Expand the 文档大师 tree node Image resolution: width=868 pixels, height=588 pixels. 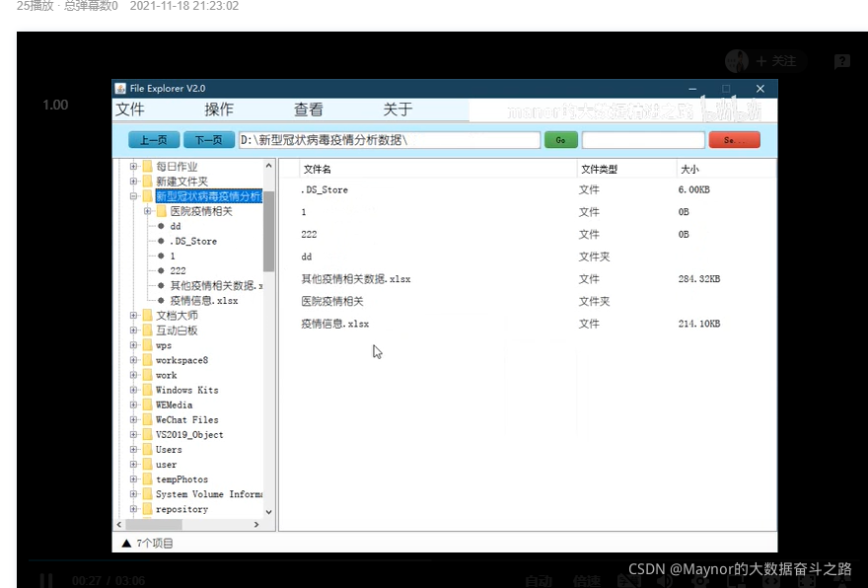(x=133, y=315)
